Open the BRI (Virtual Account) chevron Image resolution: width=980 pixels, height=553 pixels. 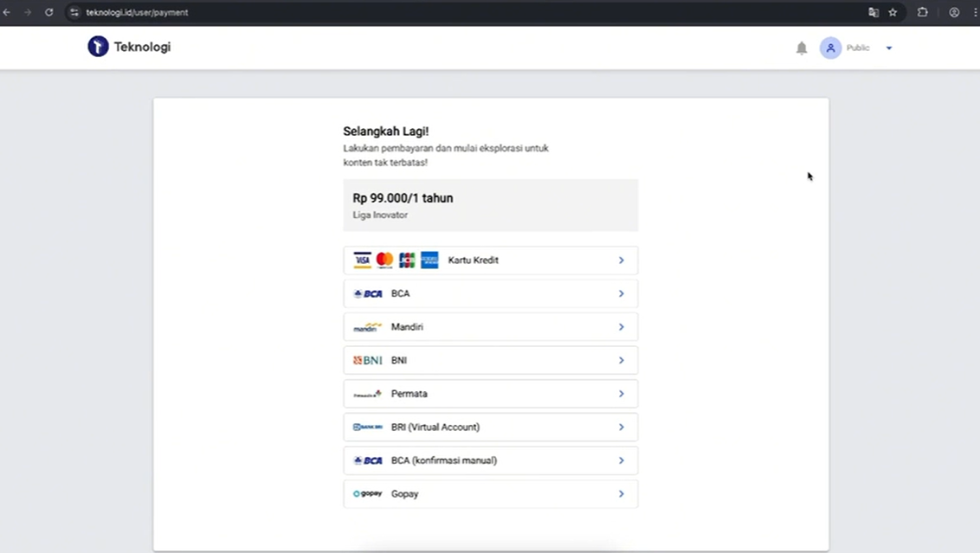pos(621,427)
